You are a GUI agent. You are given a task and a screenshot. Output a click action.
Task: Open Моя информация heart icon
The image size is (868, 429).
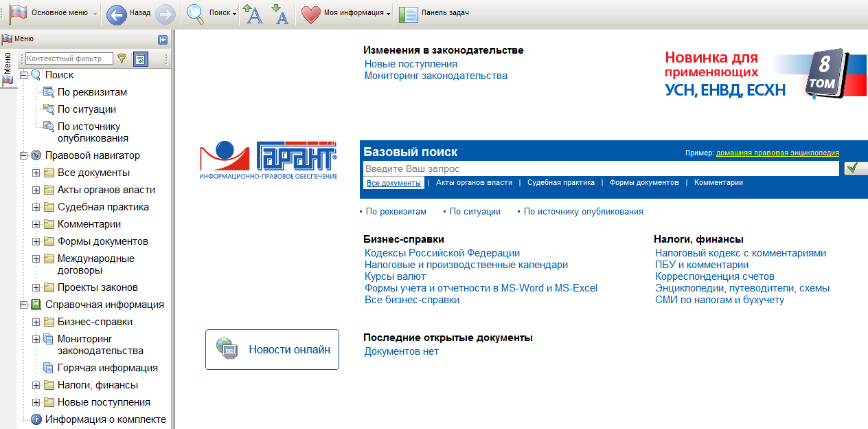click(311, 13)
